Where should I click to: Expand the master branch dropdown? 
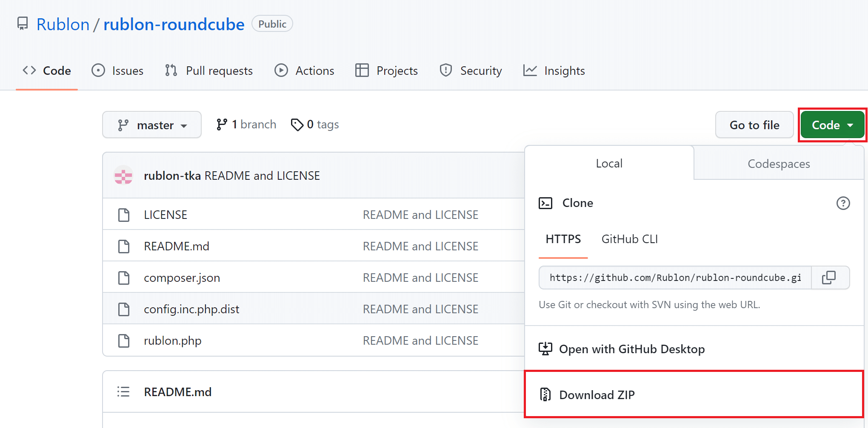pyautogui.click(x=152, y=125)
